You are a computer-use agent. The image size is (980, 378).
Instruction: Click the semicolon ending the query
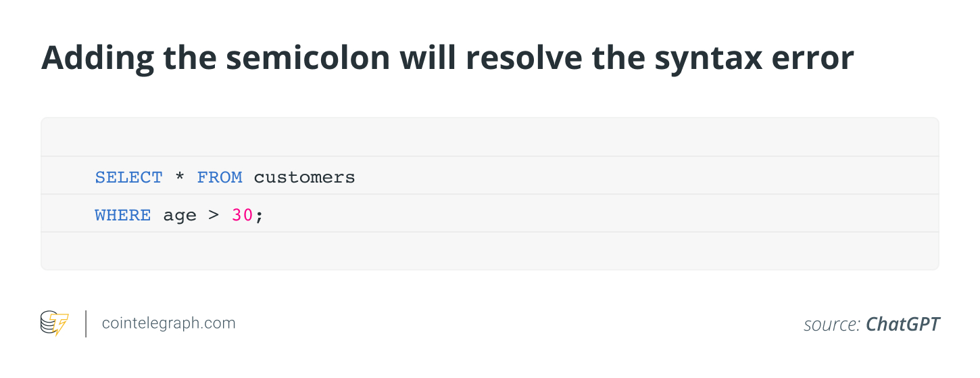259,216
